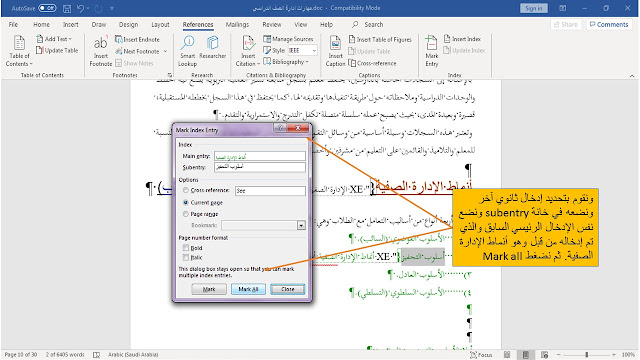The image size is (640, 360).
Task: Click Insert Index
Action: (462, 39)
